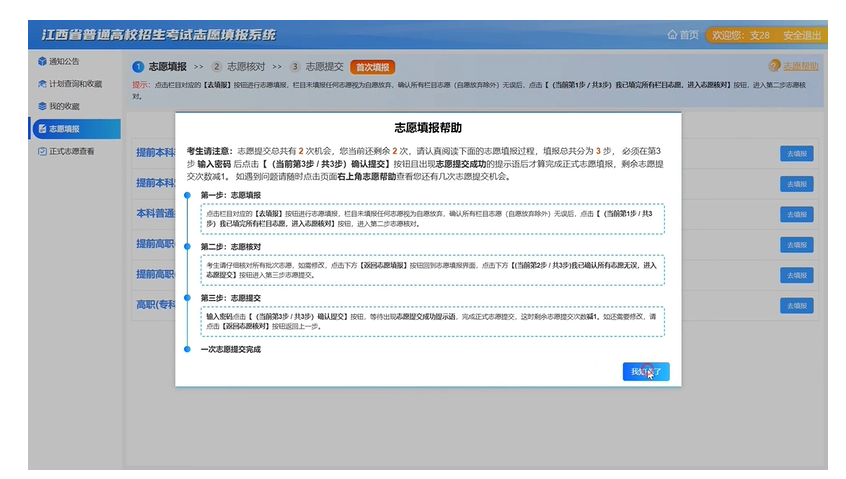Open 计划查询和收藏 in the sidebar
The image size is (846, 479).
pos(76,84)
